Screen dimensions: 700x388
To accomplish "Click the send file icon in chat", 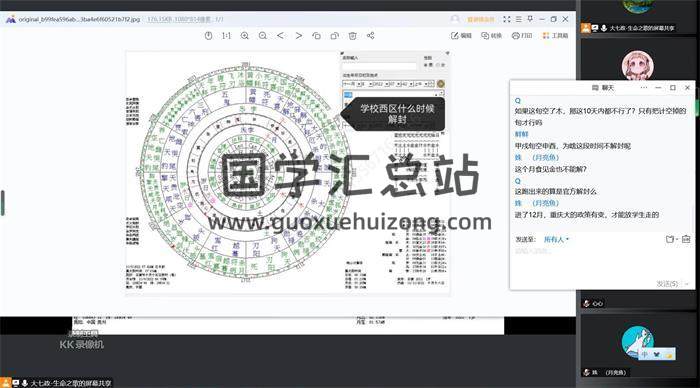I will pyautogui.click(x=671, y=239).
